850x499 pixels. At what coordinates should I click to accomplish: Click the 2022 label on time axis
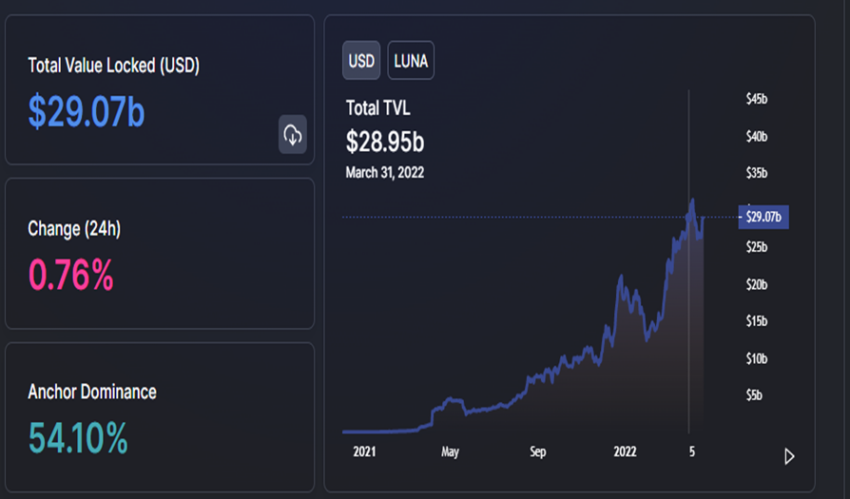tap(624, 452)
